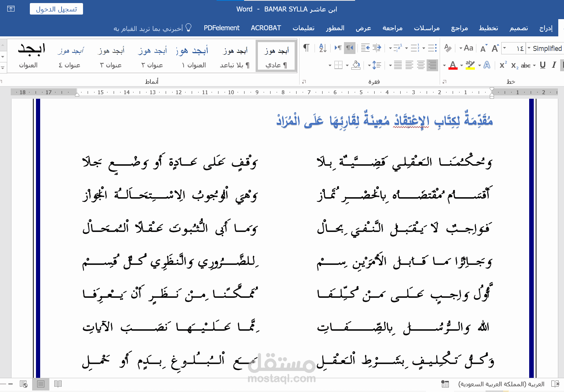
Task: Open numbering list dropdown arrow
Action: pos(407,48)
